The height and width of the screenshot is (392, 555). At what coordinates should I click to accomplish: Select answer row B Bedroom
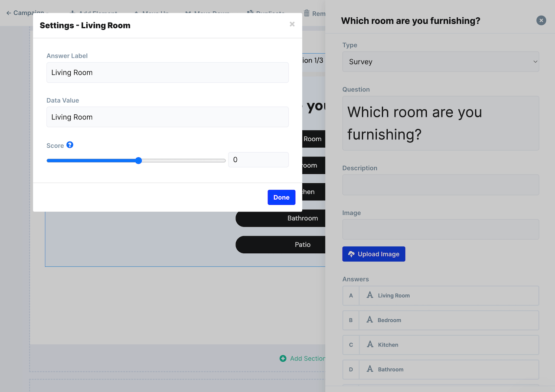tap(441, 320)
